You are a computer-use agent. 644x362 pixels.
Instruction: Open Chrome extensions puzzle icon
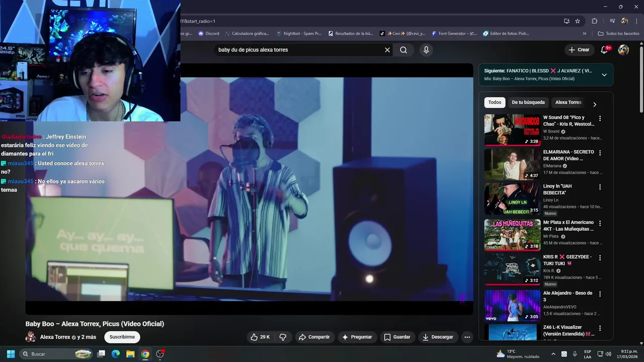pyautogui.click(x=594, y=21)
